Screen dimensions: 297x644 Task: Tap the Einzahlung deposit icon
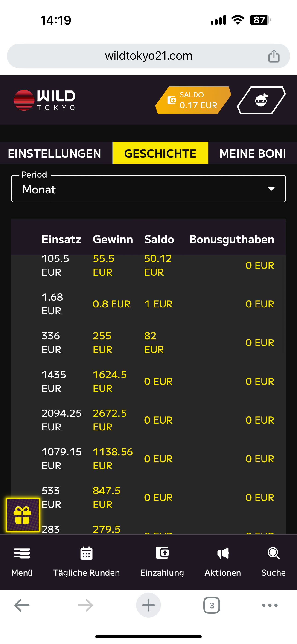(162, 553)
